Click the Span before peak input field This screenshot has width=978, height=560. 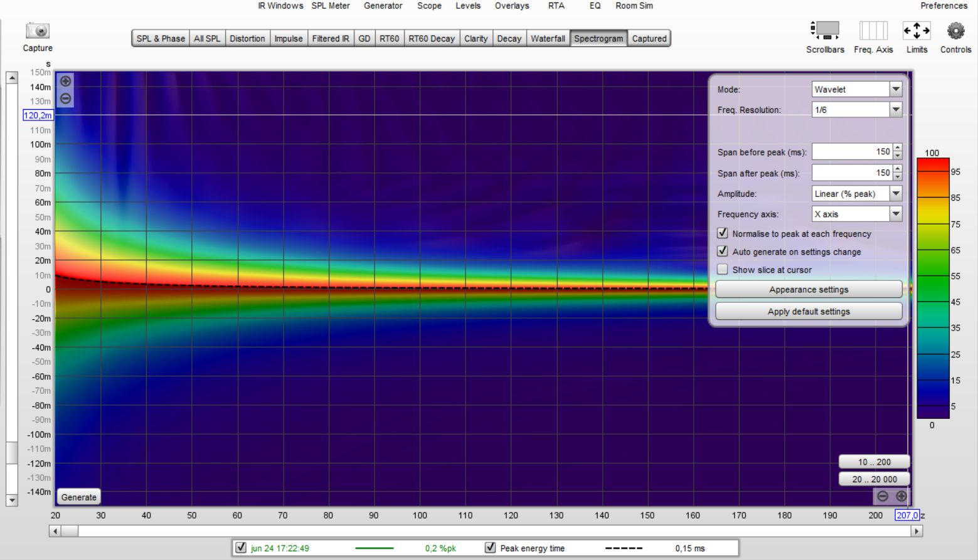click(x=852, y=152)
